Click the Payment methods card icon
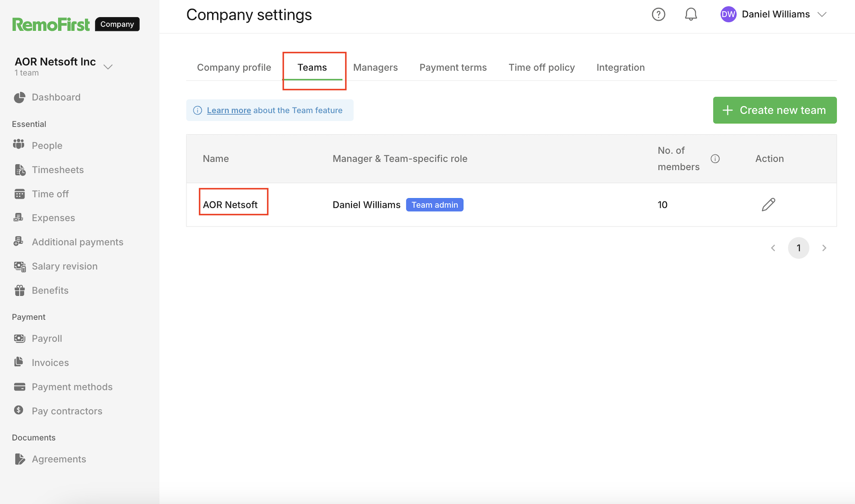This screenshot has height=504, width=855. 20,387
